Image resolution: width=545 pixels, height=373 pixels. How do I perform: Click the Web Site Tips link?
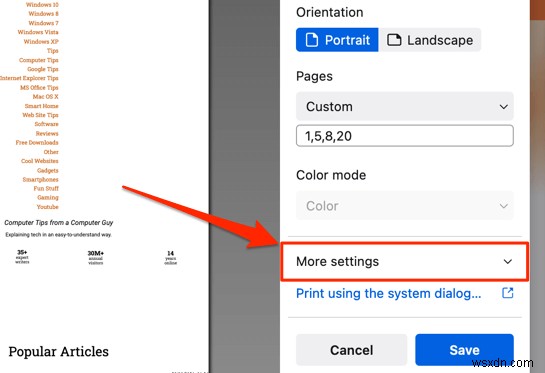(40, 115)
